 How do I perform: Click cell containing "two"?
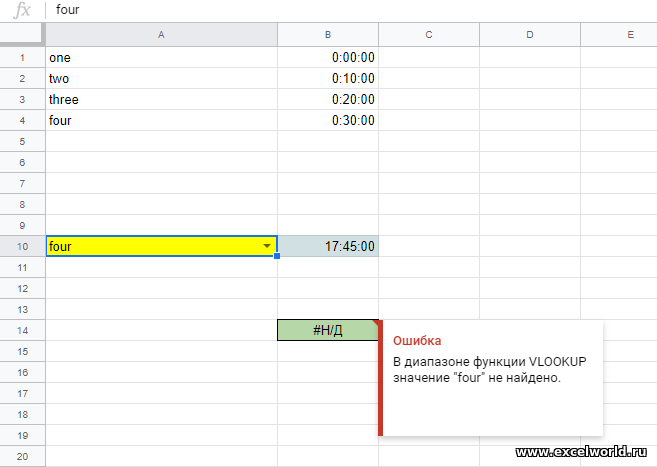point(161,78)
